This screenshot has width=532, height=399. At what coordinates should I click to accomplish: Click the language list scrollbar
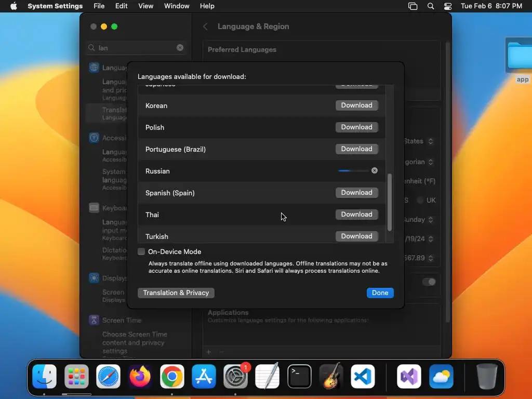click(x=390, y=202)
